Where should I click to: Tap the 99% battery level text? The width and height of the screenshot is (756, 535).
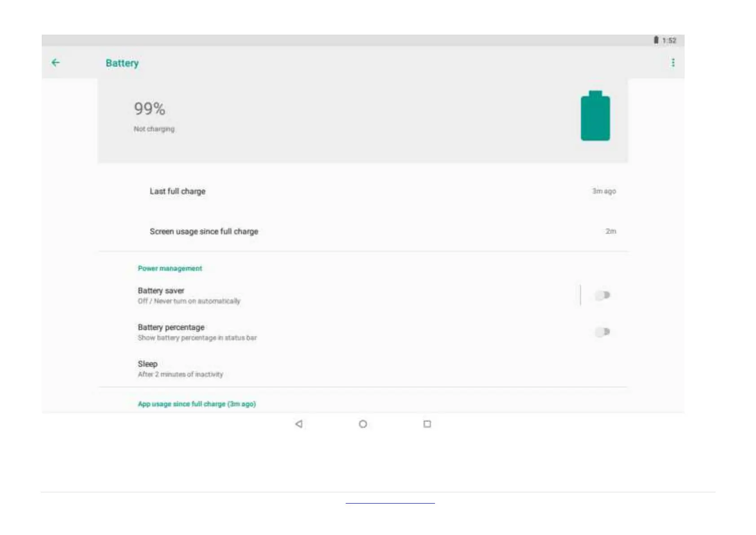click(149, 109)
